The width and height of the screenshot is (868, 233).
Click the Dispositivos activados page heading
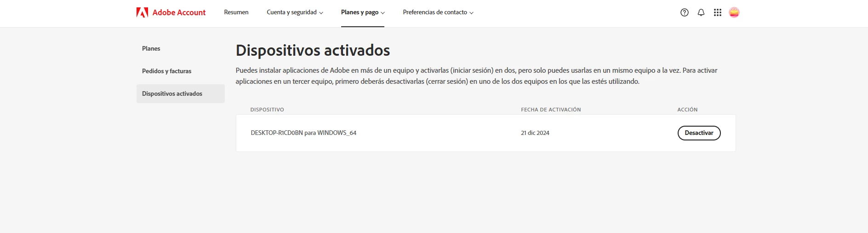tap(313, 50)
